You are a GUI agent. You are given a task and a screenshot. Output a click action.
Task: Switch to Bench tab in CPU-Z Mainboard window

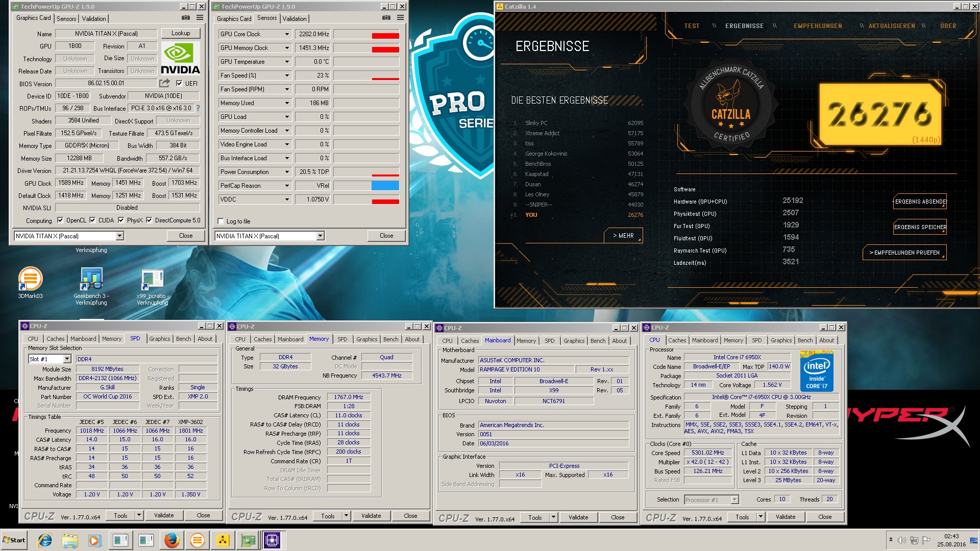pyautogui.click(x=598, y=341)
